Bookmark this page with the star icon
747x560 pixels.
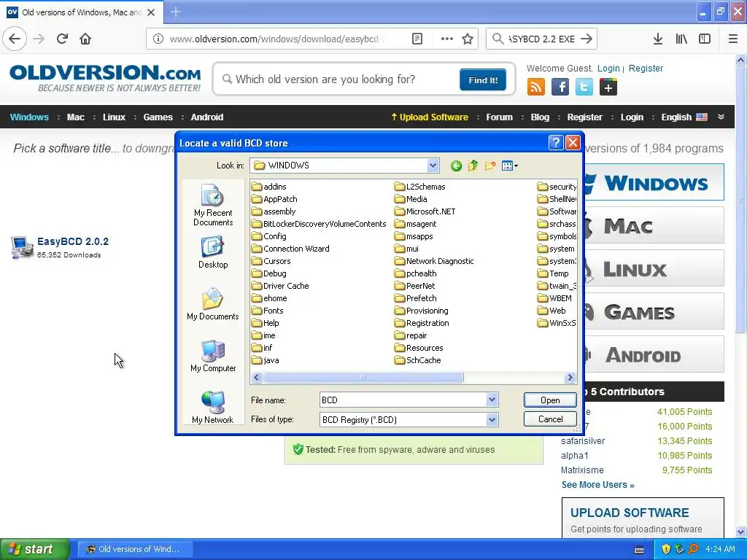tap(468, 39)
